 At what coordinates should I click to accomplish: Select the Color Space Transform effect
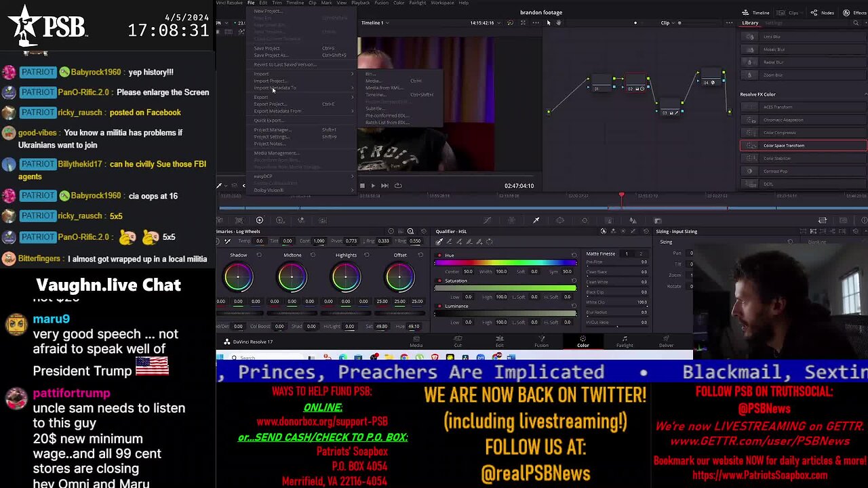pos(803,145)
